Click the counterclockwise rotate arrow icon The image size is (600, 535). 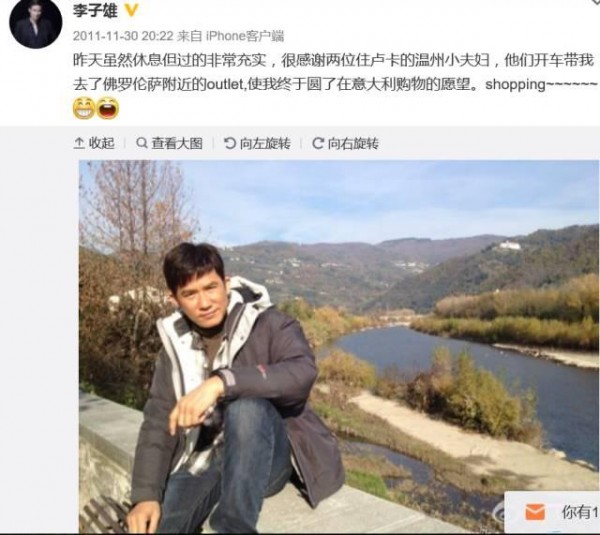[x=230, y=144]
